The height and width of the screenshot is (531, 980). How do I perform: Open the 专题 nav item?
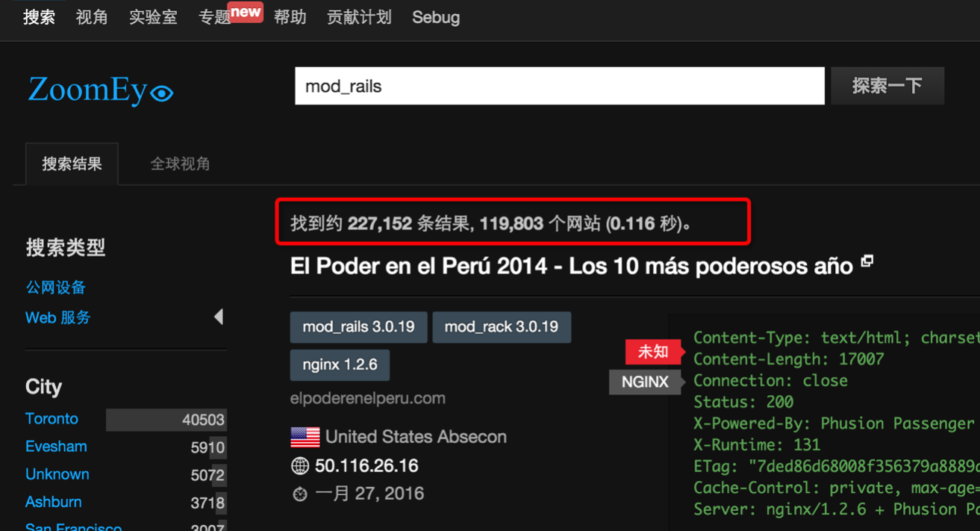tap(215, 17)
